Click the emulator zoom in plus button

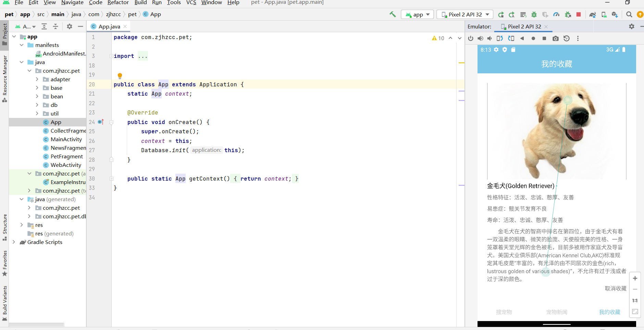point(635,278)
